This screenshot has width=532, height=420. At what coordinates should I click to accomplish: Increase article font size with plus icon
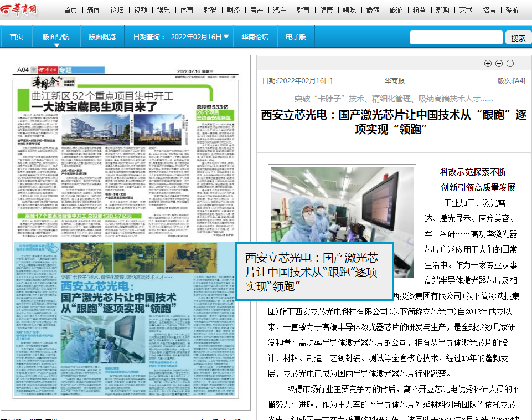coord(488,63)
